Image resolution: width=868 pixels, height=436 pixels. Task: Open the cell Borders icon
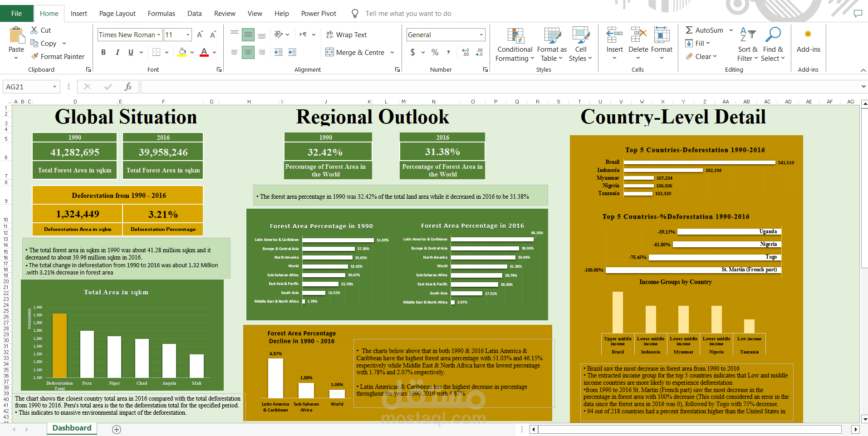157,52
